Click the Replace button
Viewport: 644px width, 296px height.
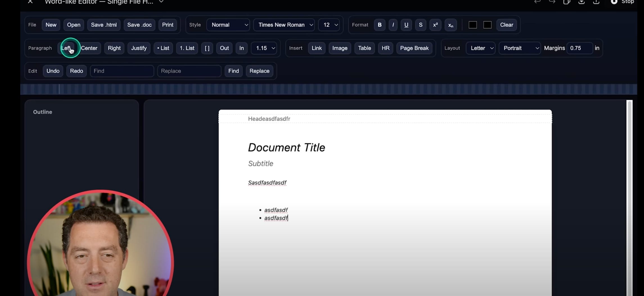tap(259, 71)
